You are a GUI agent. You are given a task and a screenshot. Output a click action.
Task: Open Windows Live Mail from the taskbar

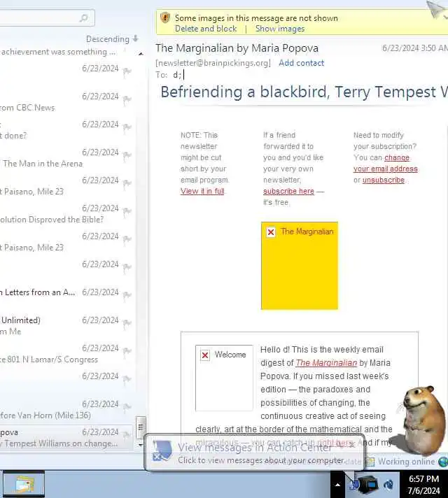pos(24,485)
